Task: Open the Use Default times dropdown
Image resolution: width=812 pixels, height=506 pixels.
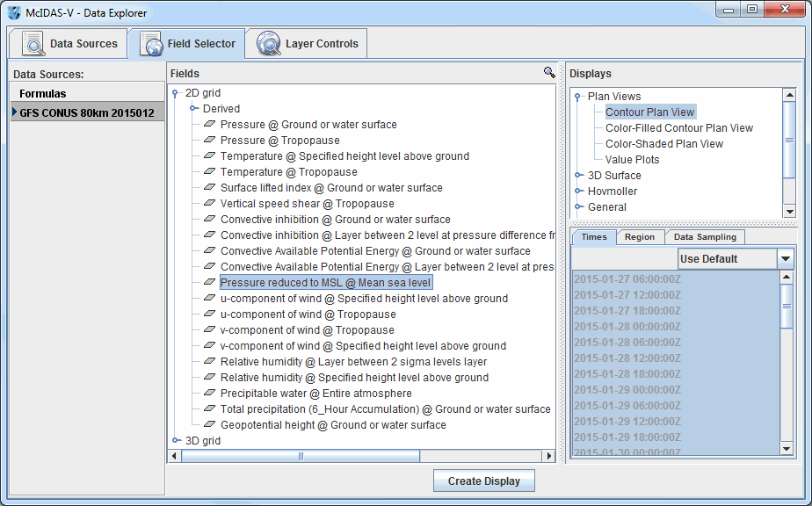Action: pos(785,259)
